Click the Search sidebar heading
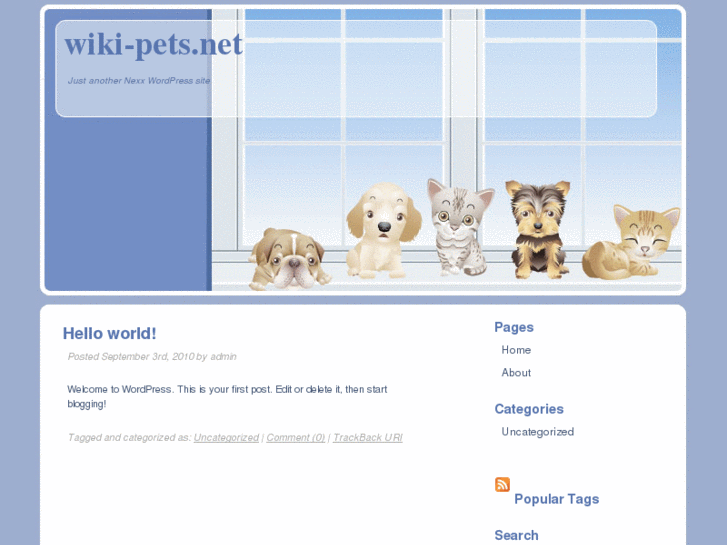 [x=516, y=535]
